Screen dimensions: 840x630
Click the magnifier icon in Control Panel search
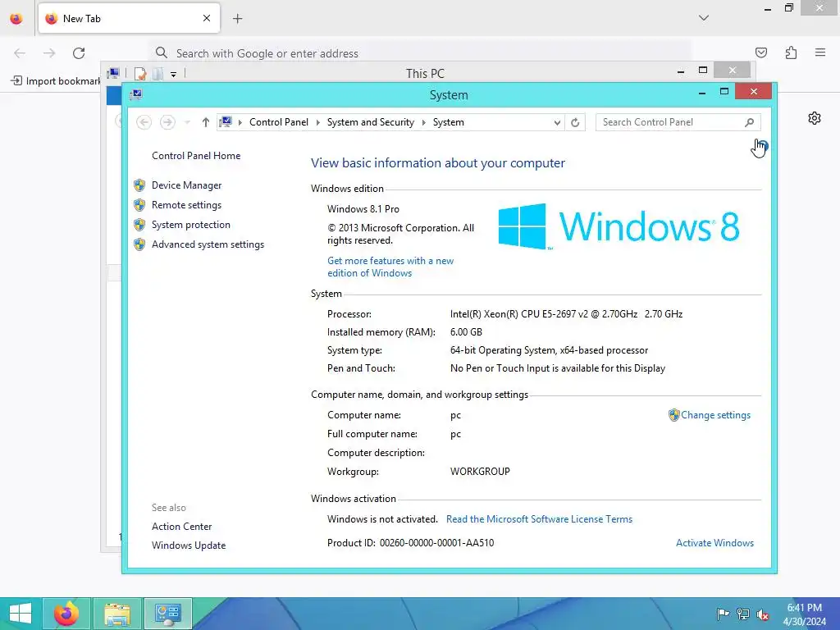point(750,123)
